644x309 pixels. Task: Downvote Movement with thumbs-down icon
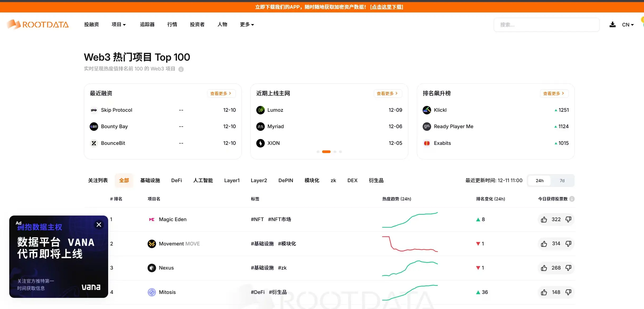click(568, 244)
